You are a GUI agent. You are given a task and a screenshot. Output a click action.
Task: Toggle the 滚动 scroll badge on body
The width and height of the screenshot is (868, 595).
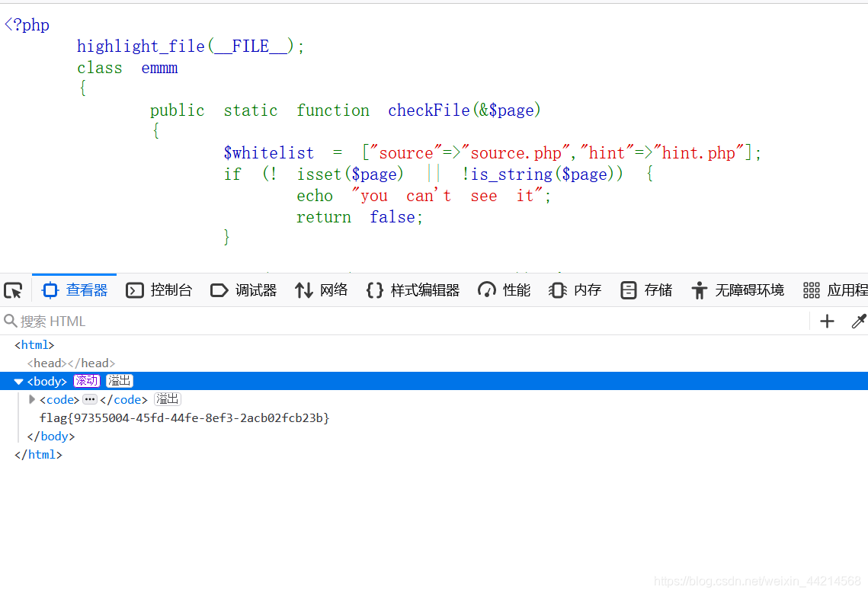tap(86, 381)
